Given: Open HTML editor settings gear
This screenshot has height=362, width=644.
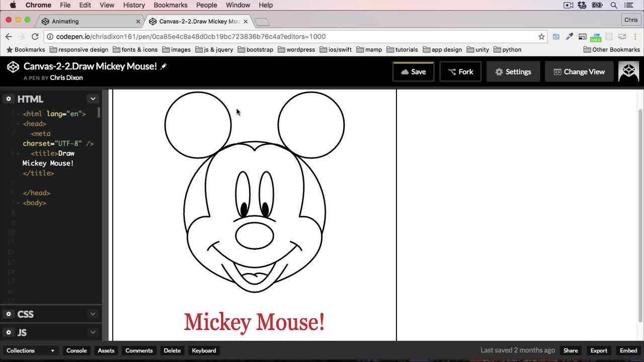Looking at the screenshot, I should [x=9, y=99].
